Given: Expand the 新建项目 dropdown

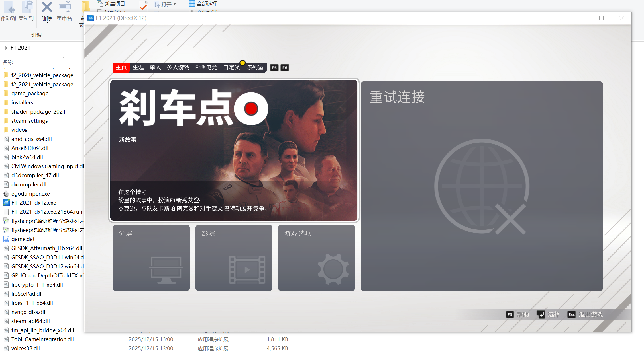Looking at the screenshot, I should pos(128,3).
